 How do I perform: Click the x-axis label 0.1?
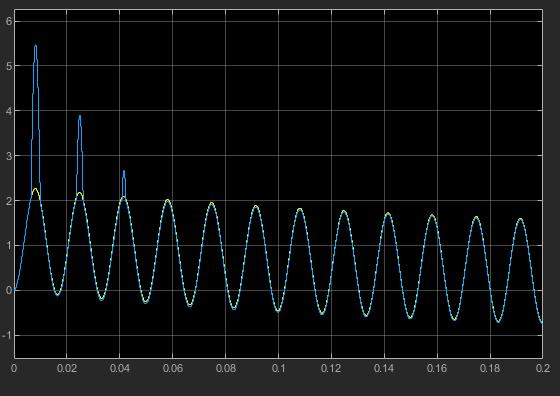[279, 369]
